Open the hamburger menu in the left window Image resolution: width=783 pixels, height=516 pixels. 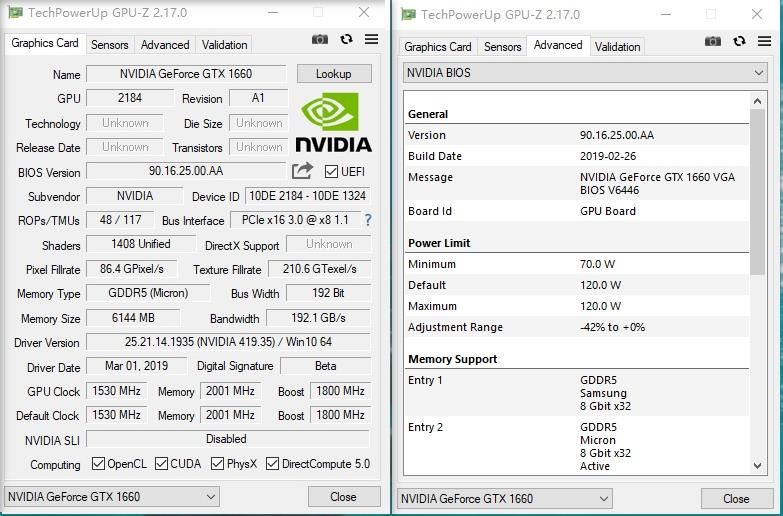[x=371, y=39]
